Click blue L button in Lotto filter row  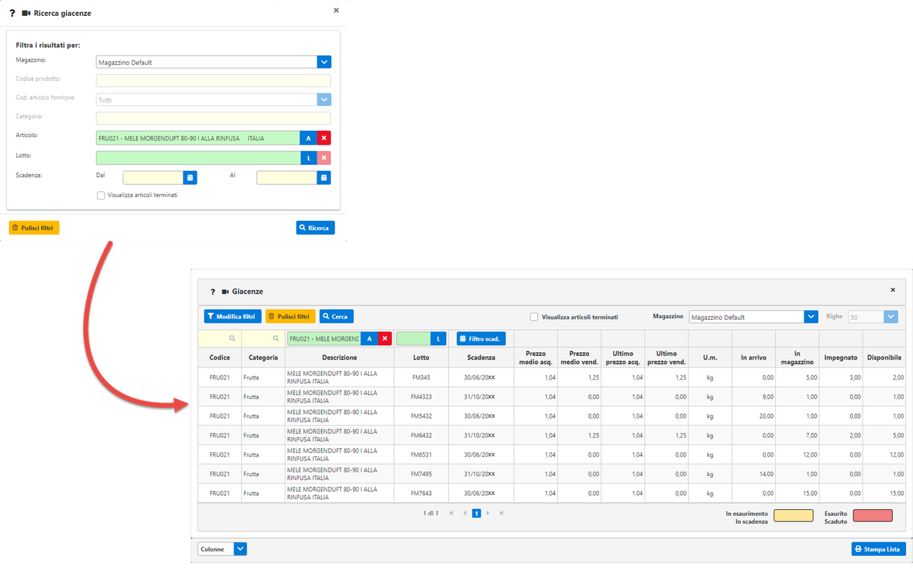pos(308,158)
